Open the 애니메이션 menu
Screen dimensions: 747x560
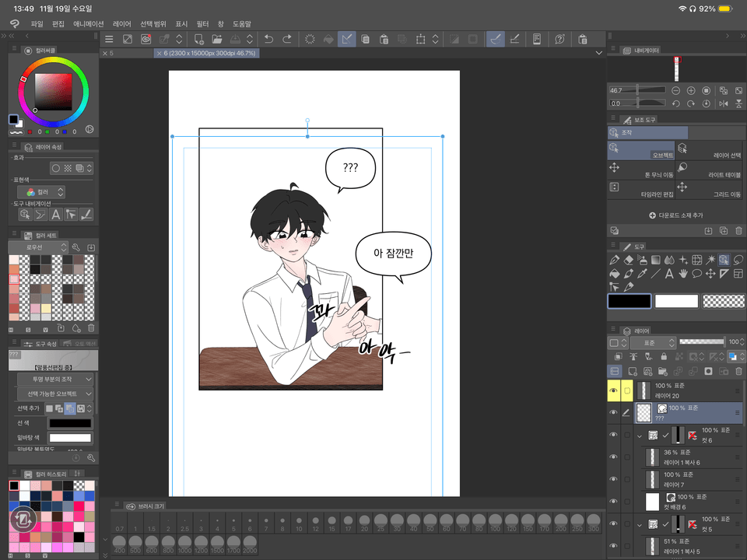(x=88, y=24)
